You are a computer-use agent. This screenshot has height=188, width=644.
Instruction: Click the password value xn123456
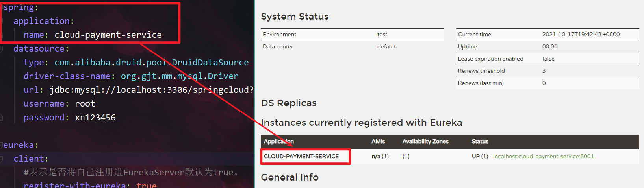95,118
